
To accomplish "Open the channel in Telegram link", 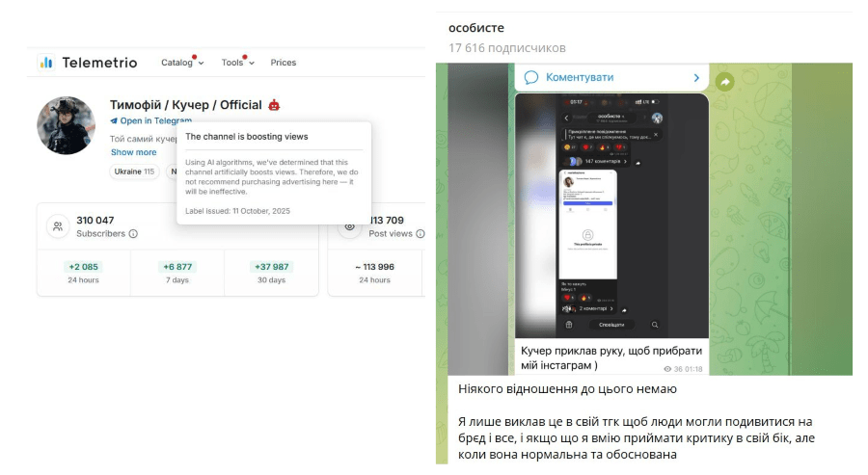I will coord(151,120).
